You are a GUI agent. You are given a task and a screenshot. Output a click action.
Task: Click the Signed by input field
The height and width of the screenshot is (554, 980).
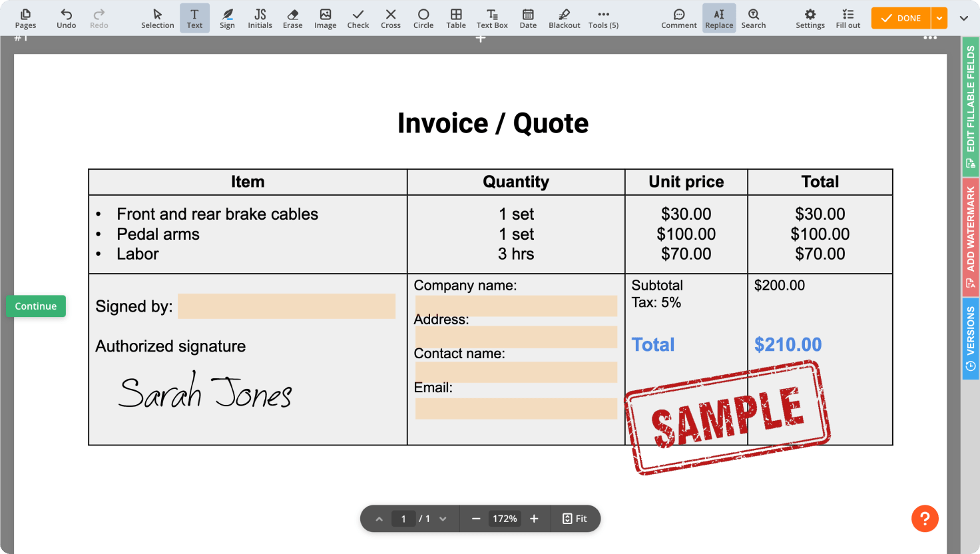pyautogui.click(x=286, y=306)
